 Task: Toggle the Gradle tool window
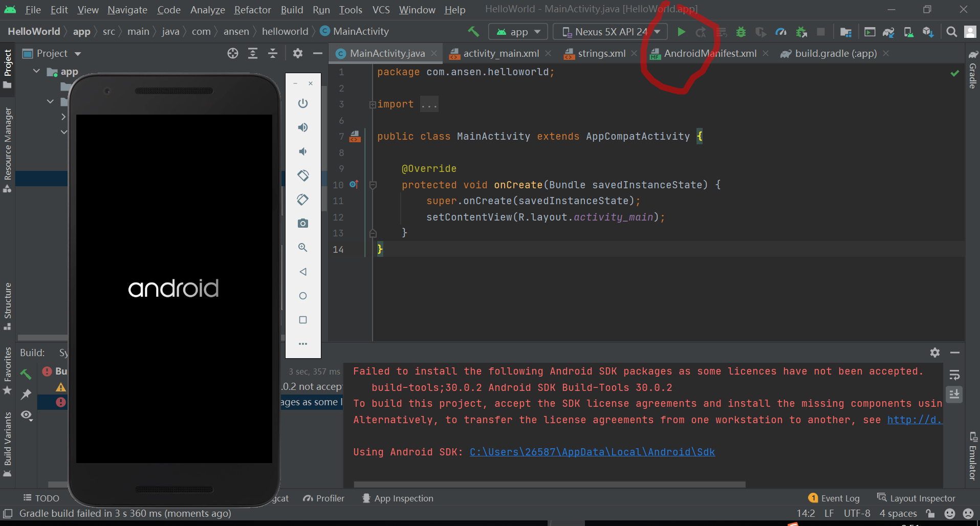point(973,71)
